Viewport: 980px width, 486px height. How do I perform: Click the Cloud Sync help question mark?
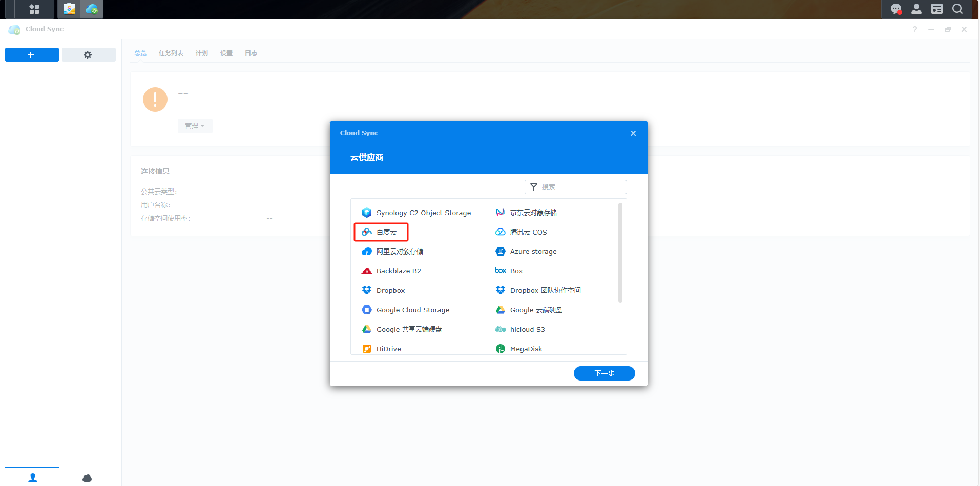tap(915, 29)
